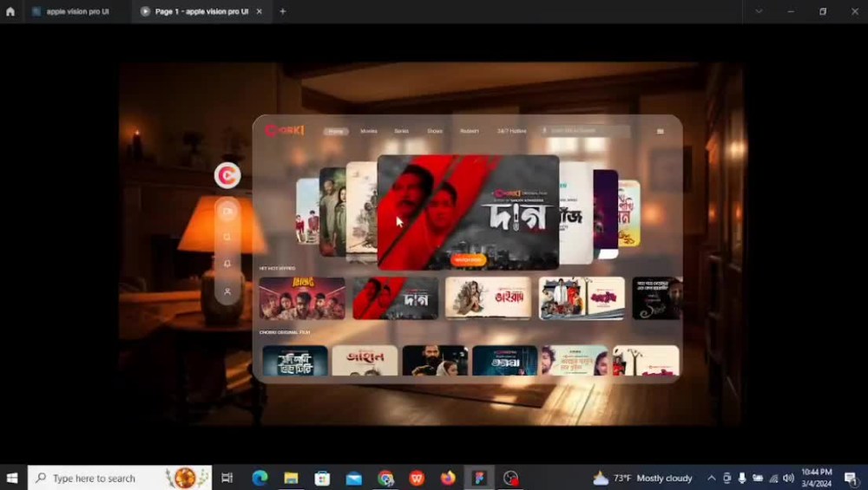Open the Movies nav item
This screenshot has height=490, width=868.
click(369, 131)
